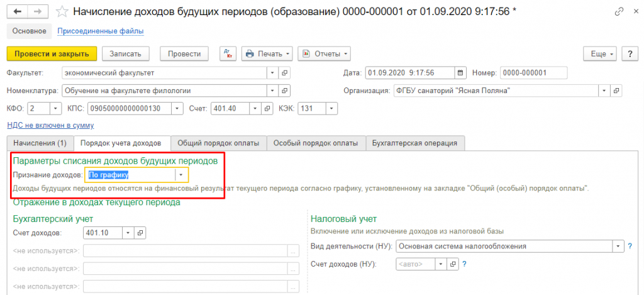Image resolution: width=644 pixels, height=295 pixels.
Task: Expand the КЭК dropdown list
Action: pos(331,109)
